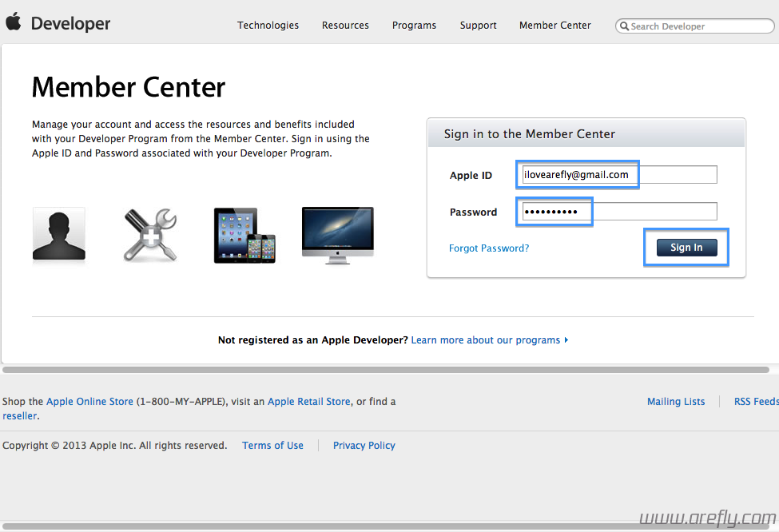This screenshot has width=779, height=532.
Task: Open the Forgot Password? link
Action: [489, 248]
